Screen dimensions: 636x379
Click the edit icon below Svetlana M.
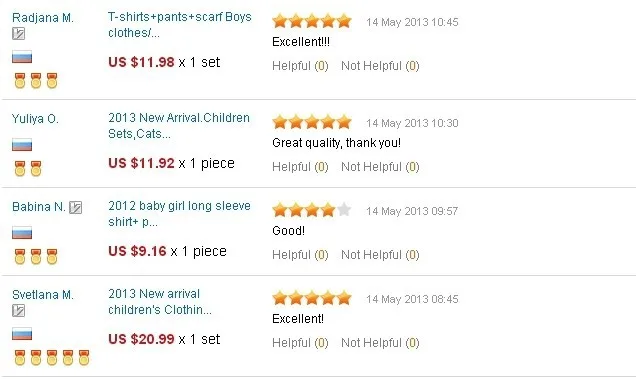click(x=18, y=311)
